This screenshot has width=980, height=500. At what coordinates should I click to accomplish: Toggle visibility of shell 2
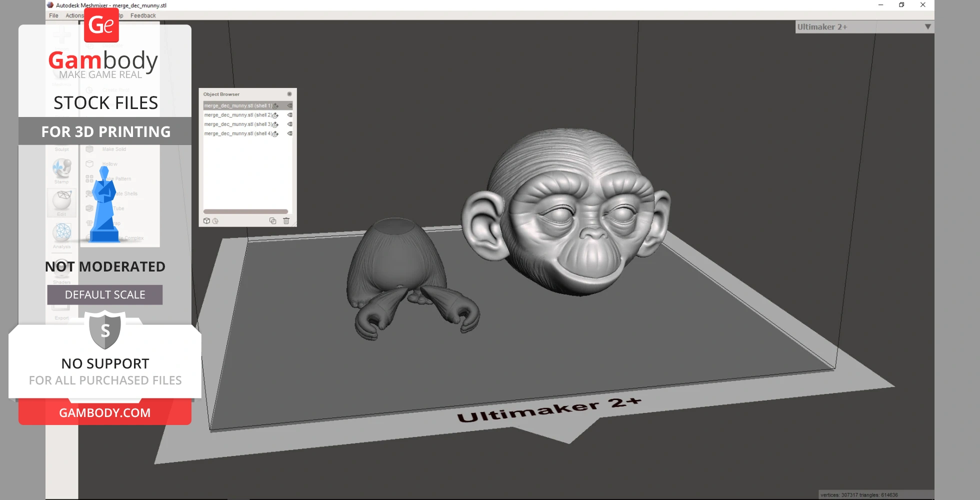289,115
